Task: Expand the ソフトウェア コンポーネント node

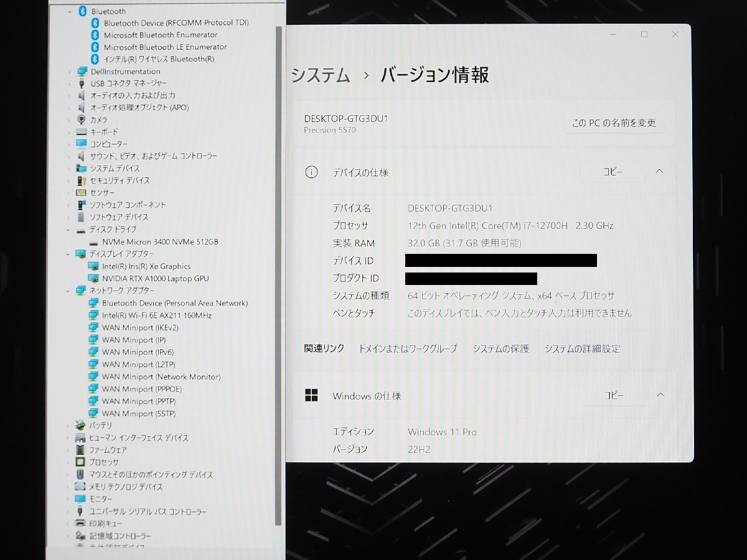Action: (69, 205)
